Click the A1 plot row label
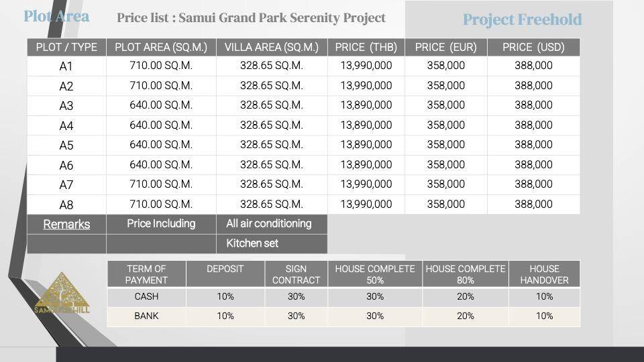Image resolution: width=644 pixels, height=362 pixels. (x=66, y=66)
